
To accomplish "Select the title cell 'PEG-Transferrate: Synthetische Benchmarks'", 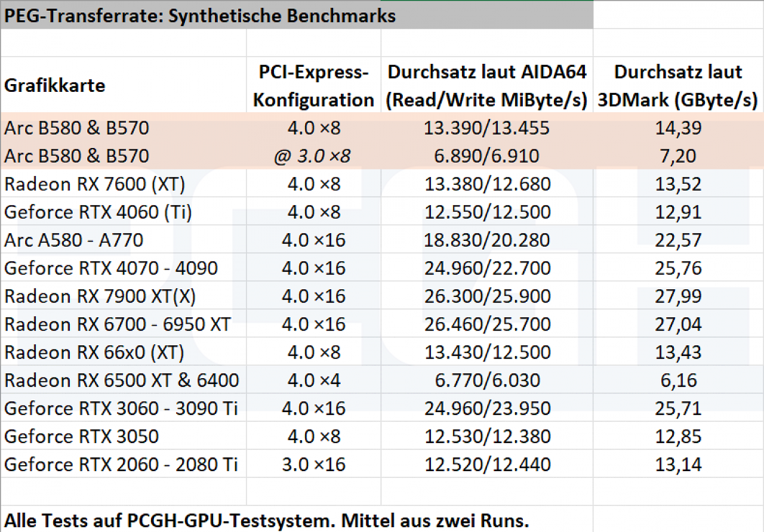I will coord(297,16).
